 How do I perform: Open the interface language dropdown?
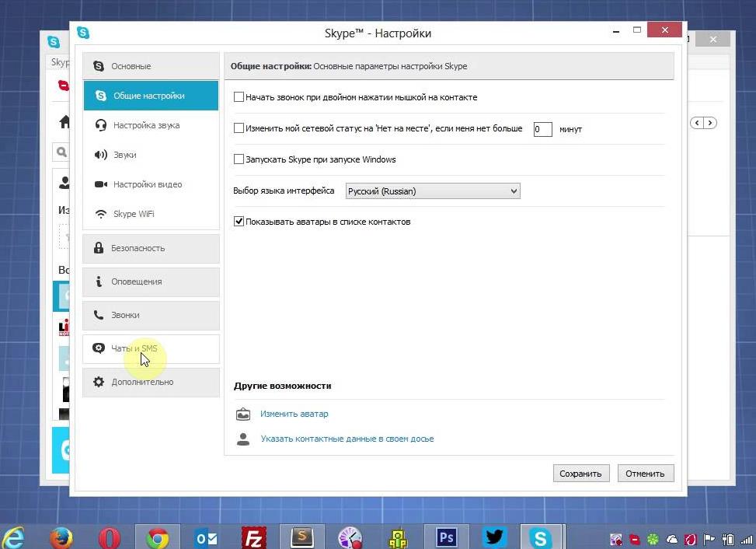(x=433, y=191)
